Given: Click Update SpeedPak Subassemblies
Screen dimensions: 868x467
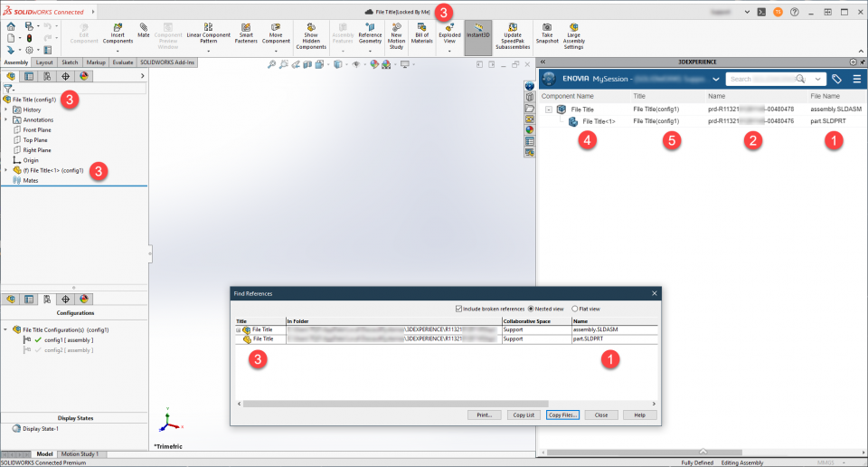Looking at the screenshot, I should tap(513, 36).
